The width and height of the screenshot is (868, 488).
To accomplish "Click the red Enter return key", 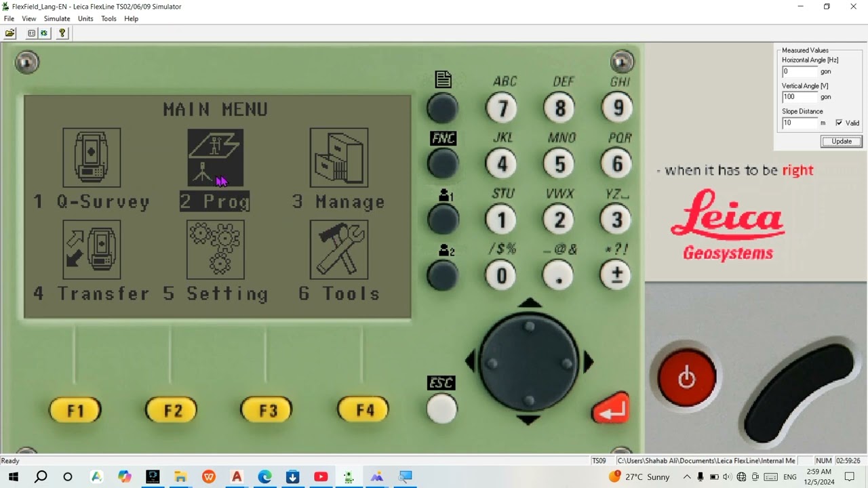I will tap(610, 408).
